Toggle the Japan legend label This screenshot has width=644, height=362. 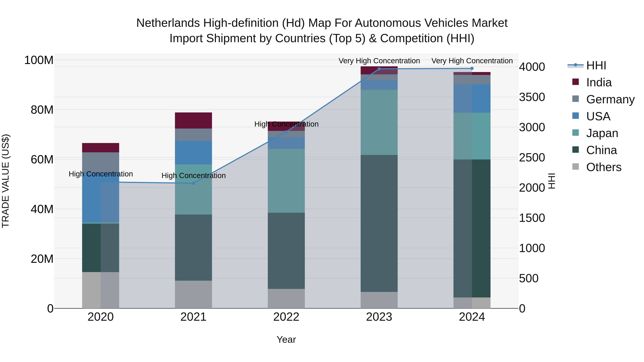click(602, 133)
